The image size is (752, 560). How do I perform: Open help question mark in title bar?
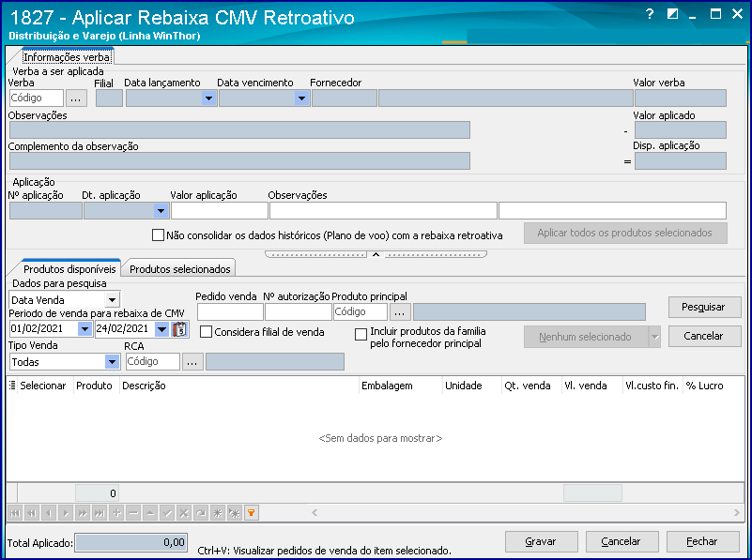coord(650,14)
